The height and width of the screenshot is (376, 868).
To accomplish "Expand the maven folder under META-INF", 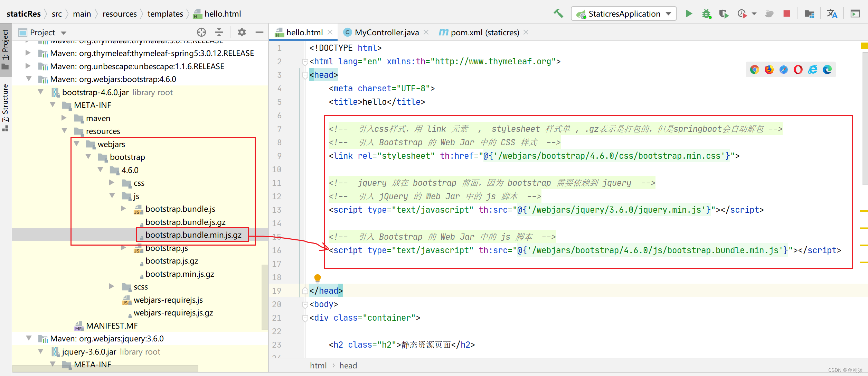I will [64, 118].
